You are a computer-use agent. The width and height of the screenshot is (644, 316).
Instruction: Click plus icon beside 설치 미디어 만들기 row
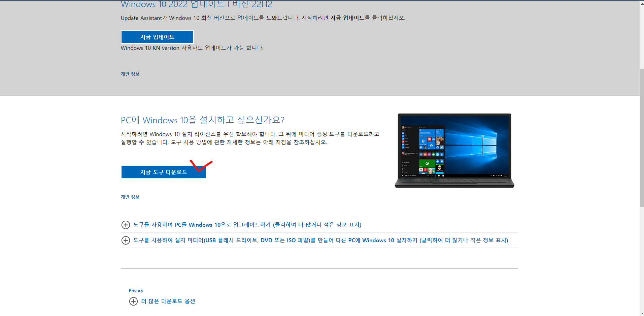coord(126,240)
